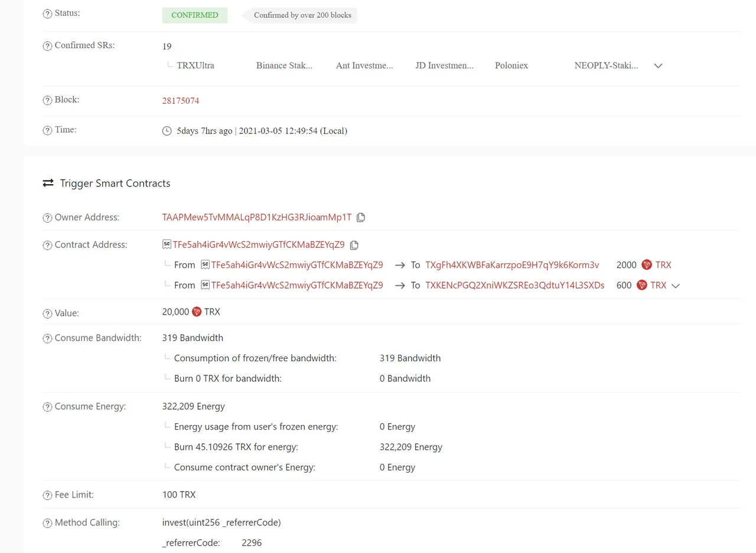Screen dimensions: 756x553
Task: Click the Trigger Smart Contracts heading
Action: (x=115, y=184)
